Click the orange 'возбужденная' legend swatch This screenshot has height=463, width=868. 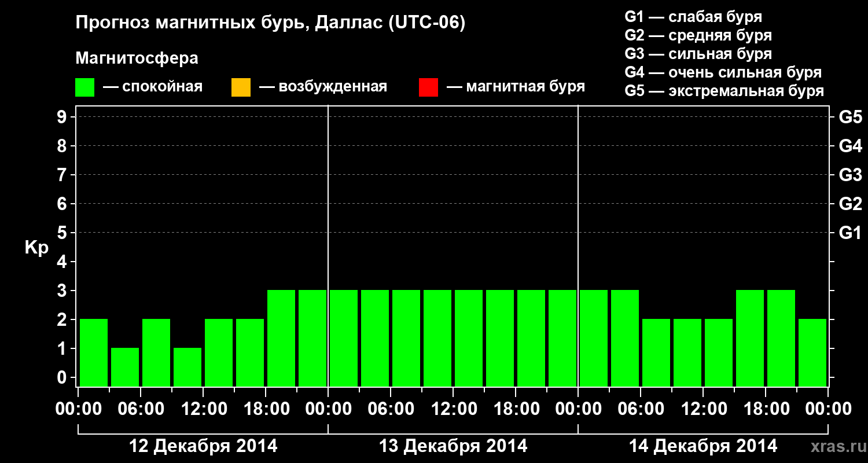[241, 87]
